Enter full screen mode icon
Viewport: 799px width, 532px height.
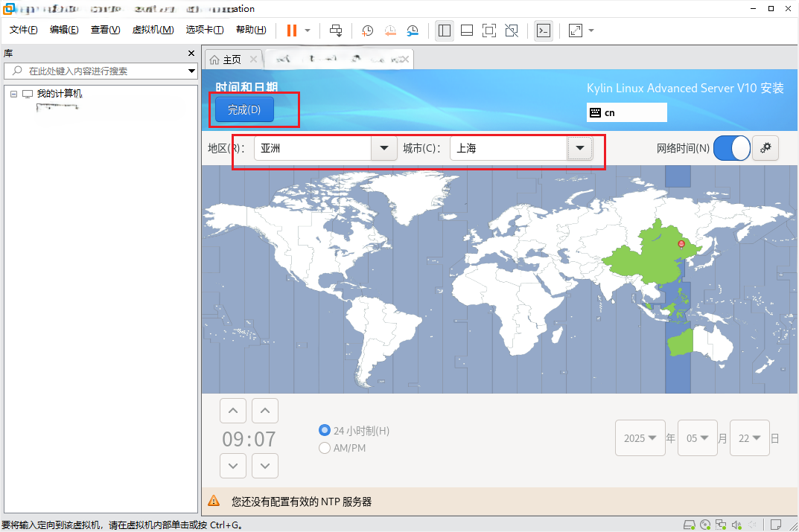pos(489,31)
